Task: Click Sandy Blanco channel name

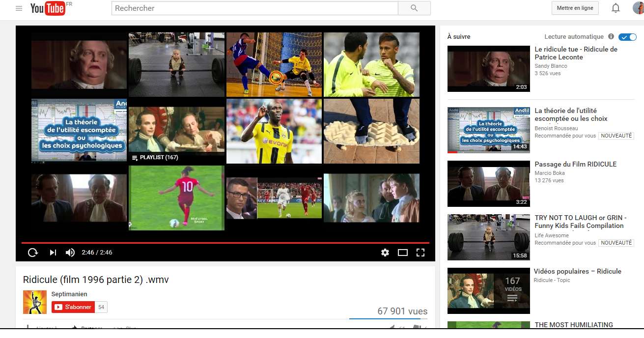Action: 551,66
